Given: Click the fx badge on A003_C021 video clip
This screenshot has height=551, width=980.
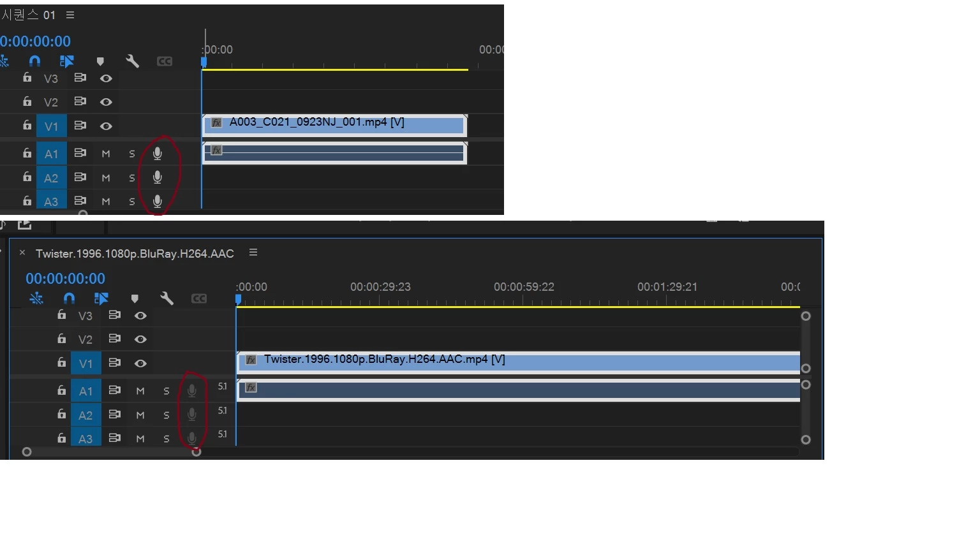Looking at the screenshot, I should 217,122.
